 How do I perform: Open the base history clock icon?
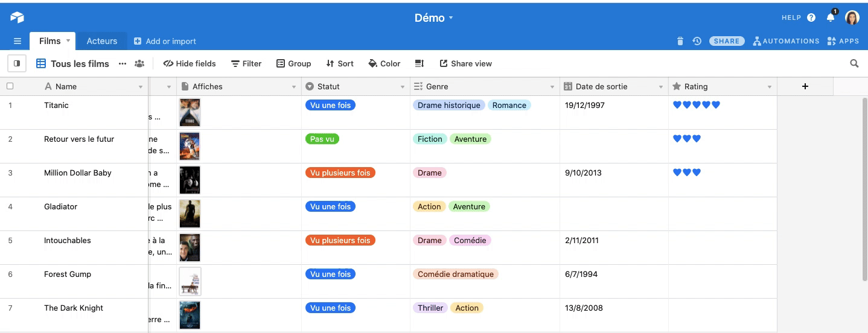tap(697, 41)
